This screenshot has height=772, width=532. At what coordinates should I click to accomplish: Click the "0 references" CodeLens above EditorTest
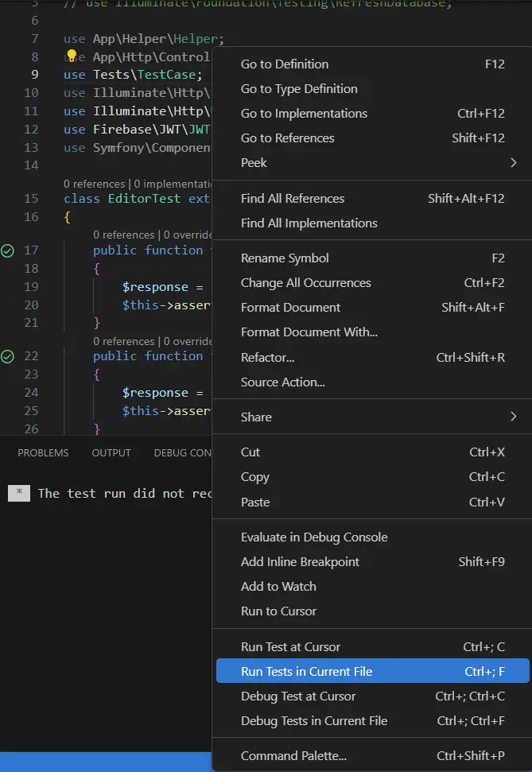click(95, 183)
